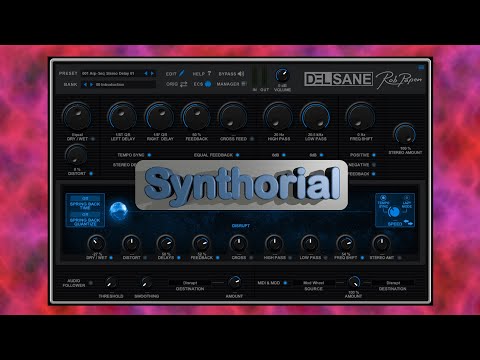Screen dimensions: 480x360
Task: Open the top-right blue menu icon
Action: 421,67
